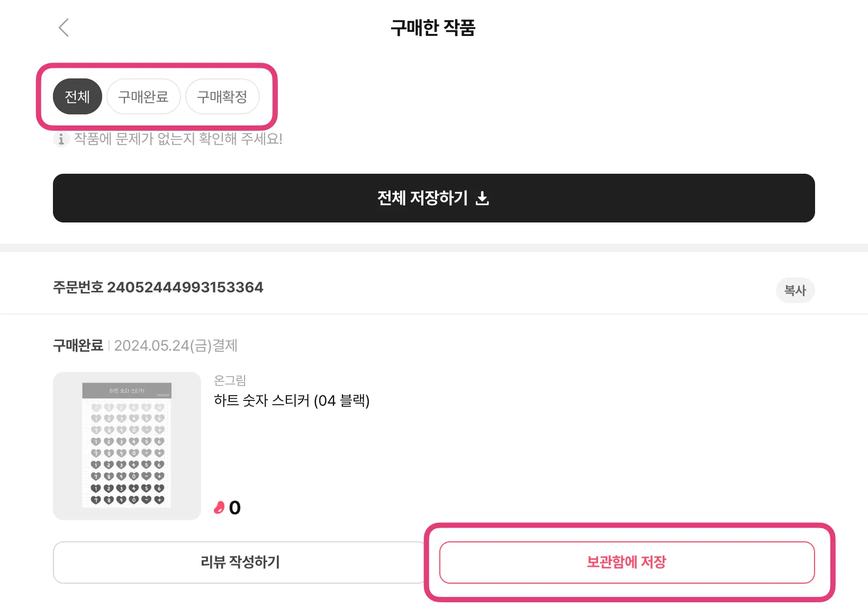The height and width of the screenshot is (616, 868).
Task: Click the 구매완료 order status label
Action: point(78,345)
